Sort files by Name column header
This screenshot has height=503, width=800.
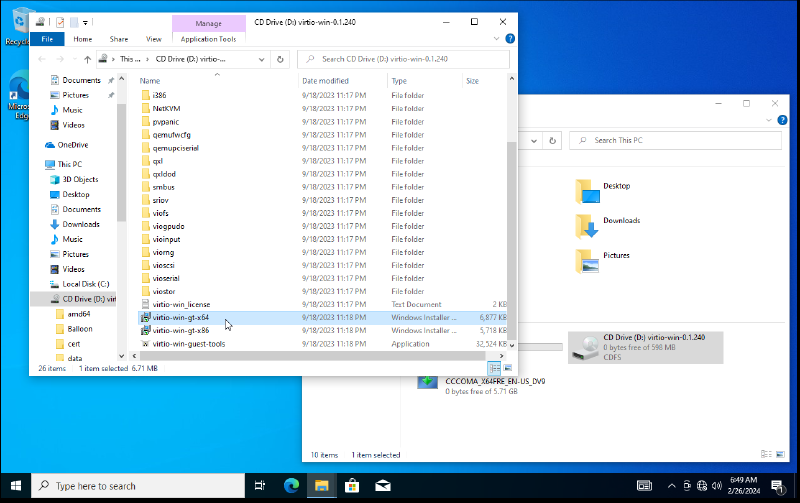[x=150, y=81]
